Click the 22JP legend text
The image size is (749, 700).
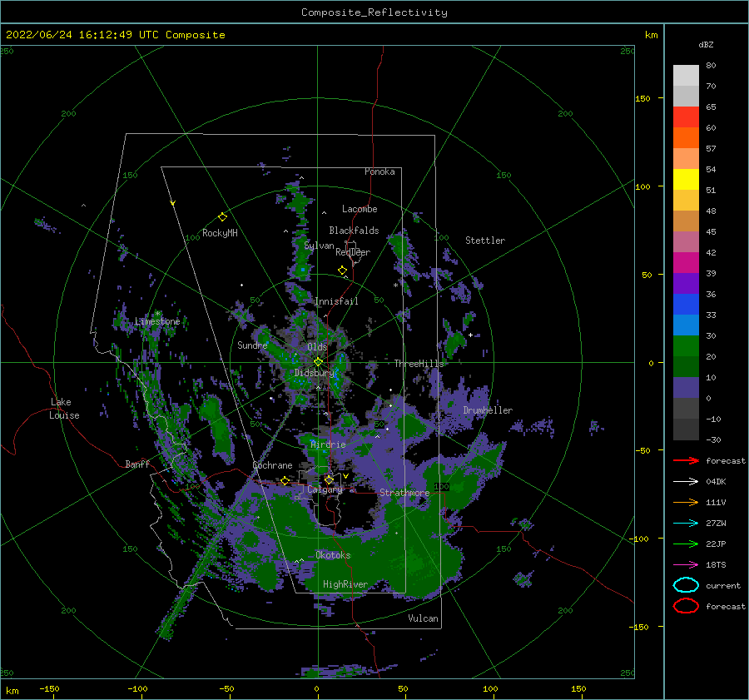click(716, 544)
